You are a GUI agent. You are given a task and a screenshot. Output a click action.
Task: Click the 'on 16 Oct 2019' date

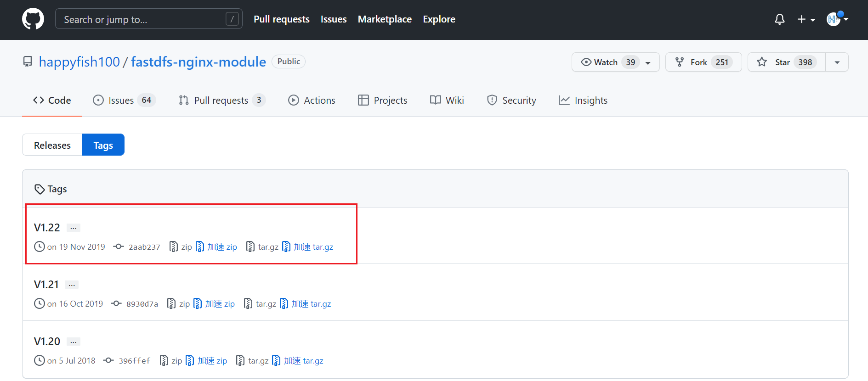75,304
